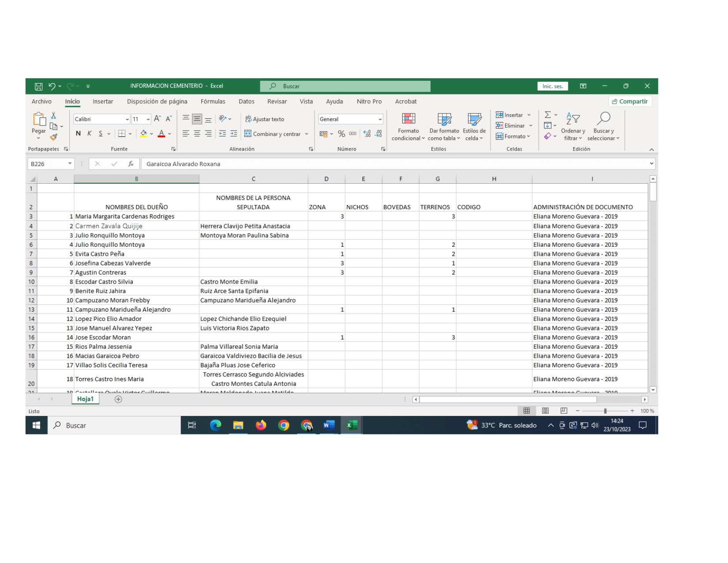Open Conditional Formatting (Formato condicional)

(408, 126)
